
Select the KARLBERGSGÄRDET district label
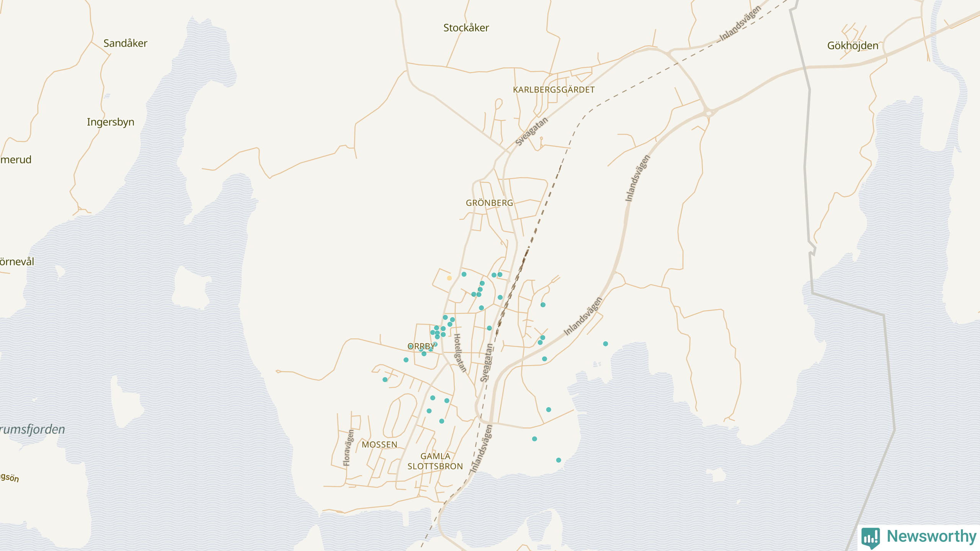pos(554,90)
